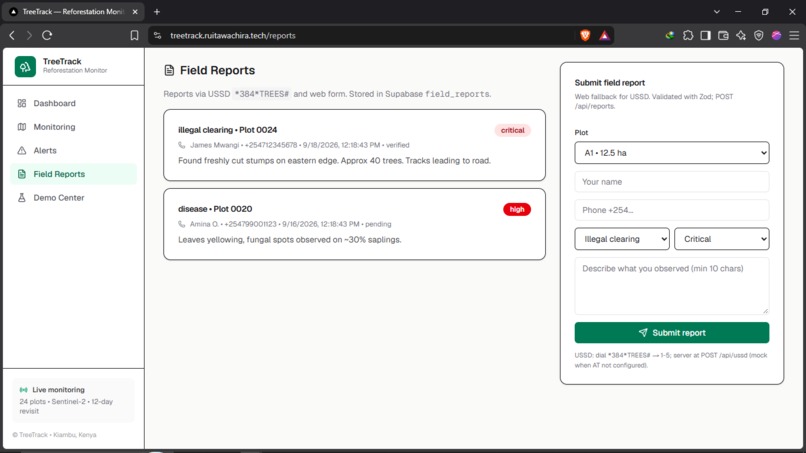
Task: Click 'Submit field report' heading
Action: (x=610, y=83)
